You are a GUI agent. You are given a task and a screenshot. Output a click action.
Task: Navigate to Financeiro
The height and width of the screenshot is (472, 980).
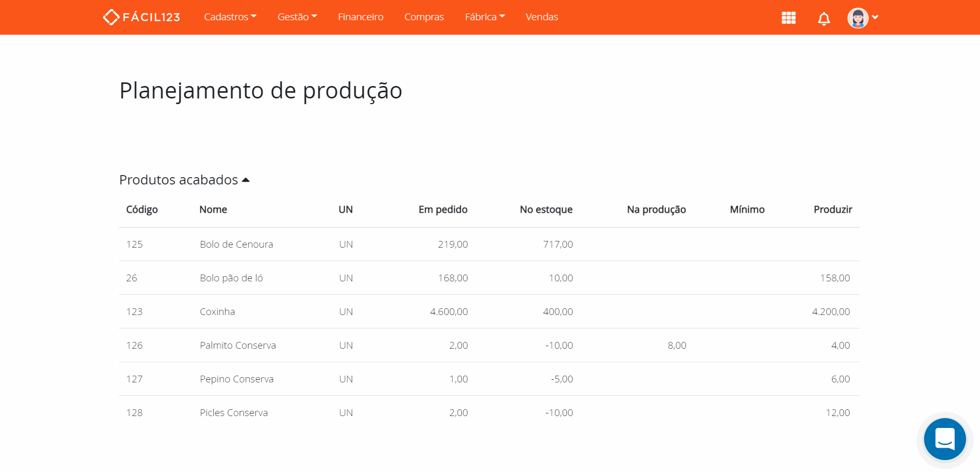[x=360, y=17]
